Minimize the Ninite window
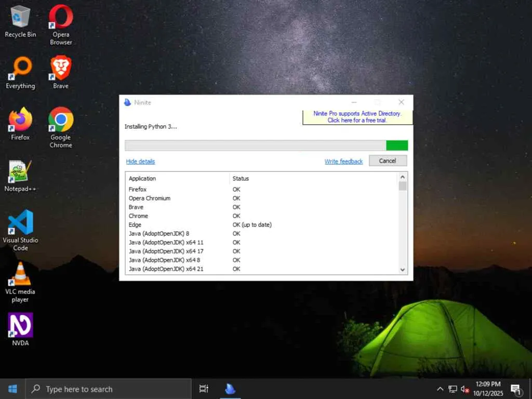Image resolution: width=532 pixels, height=399 pixels. point(354,102)
